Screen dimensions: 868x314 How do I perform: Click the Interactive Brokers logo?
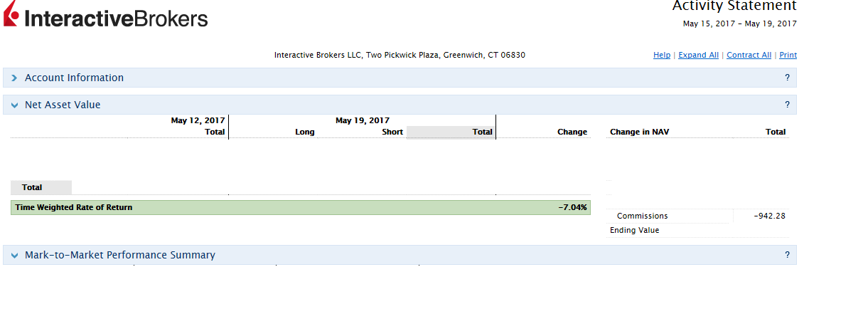coord(105,14)
